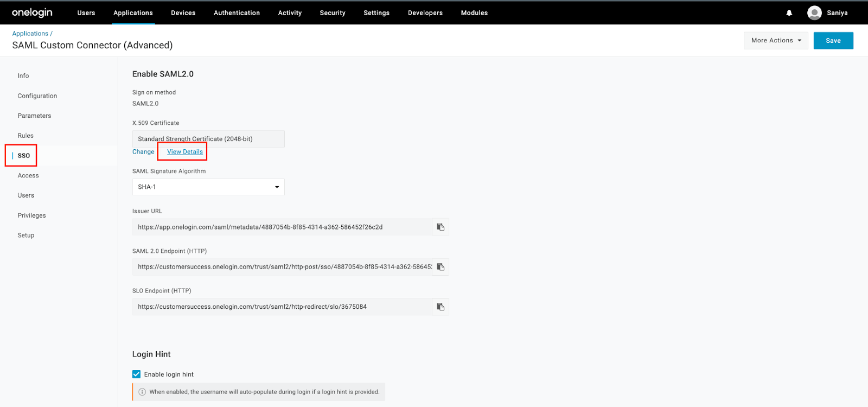This screenshot has width=868, height=407.
Task: Open View Details for the certificate
Action: [x=185, y=152]
